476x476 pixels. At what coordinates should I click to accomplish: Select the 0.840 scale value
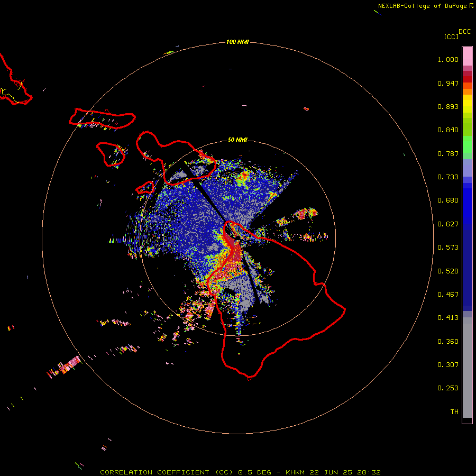tap(448, 130)
